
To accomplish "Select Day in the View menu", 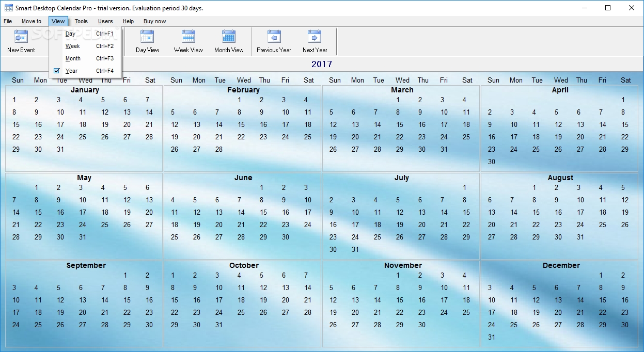I will click(85, 34).
